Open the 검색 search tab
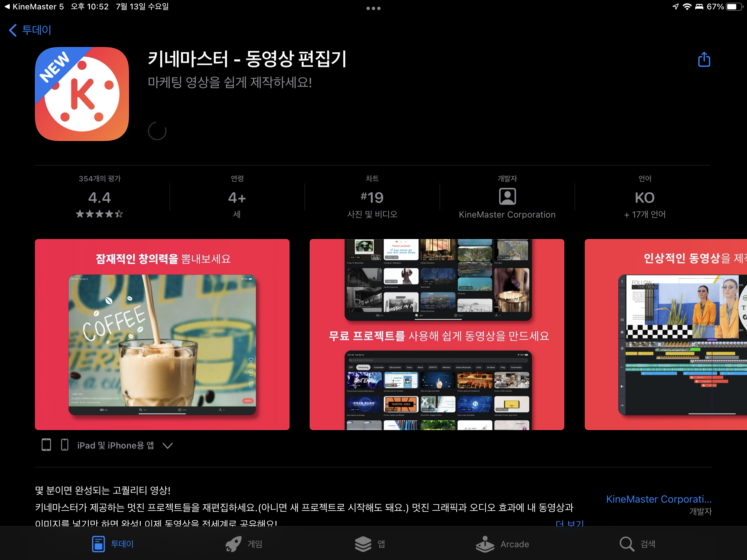 [x=637, y=544]
